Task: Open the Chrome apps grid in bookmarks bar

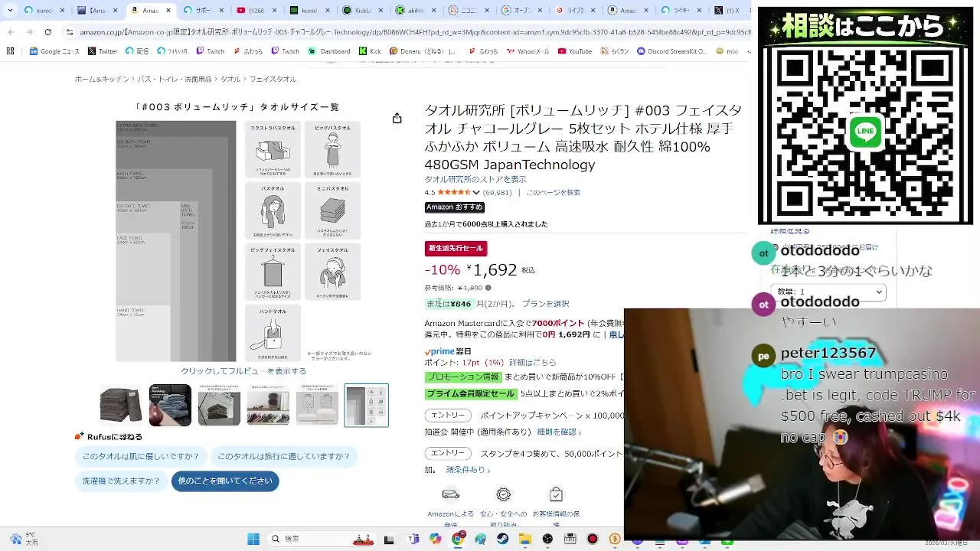Action: click(10, 51)
